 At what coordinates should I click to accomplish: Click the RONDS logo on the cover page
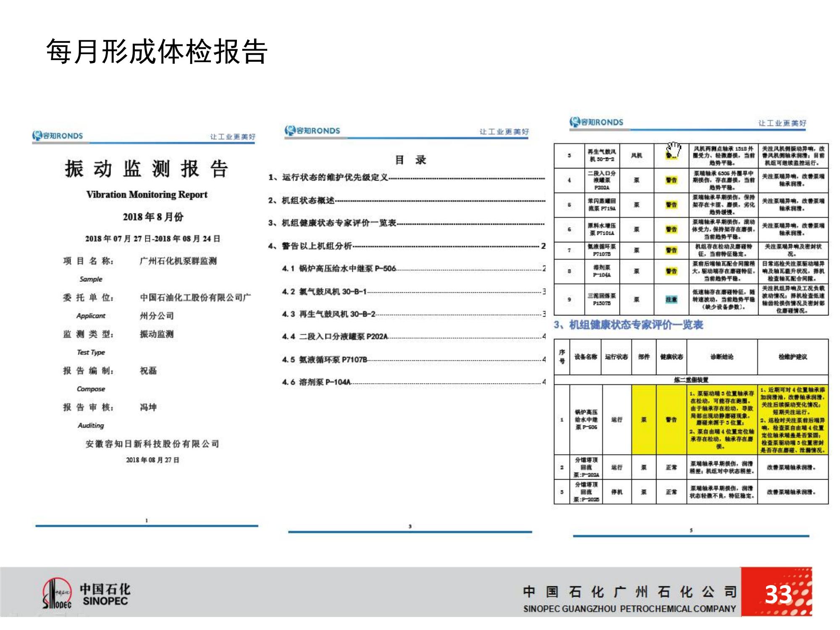[58, 136]
